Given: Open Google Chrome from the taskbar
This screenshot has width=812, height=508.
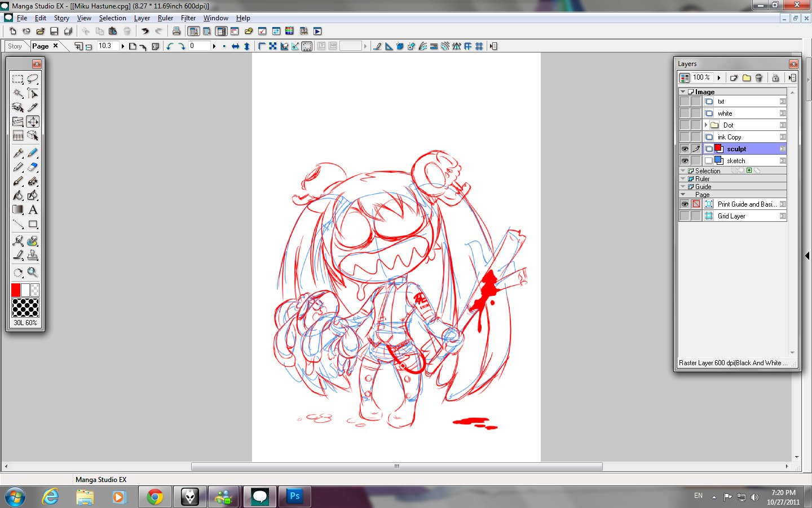Looking at the screenshot, I should tap(155, 497).
